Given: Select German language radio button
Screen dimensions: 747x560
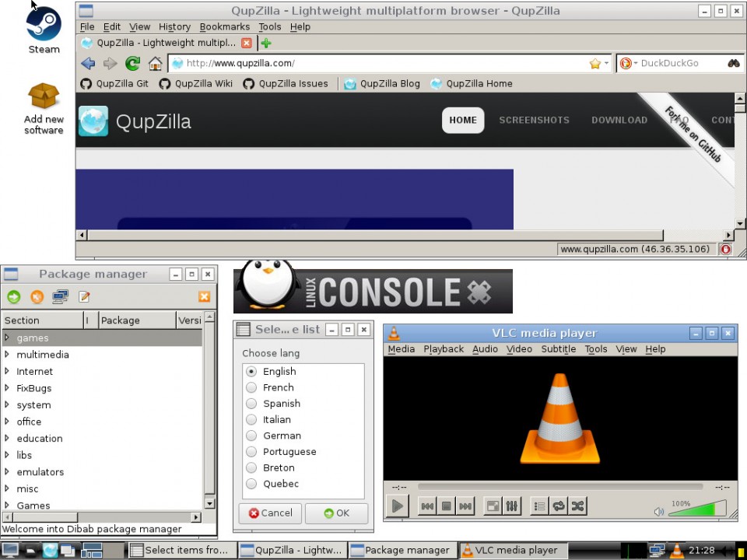Looking at the screenshot, I should pyautogui.click(x=251, y=436).
